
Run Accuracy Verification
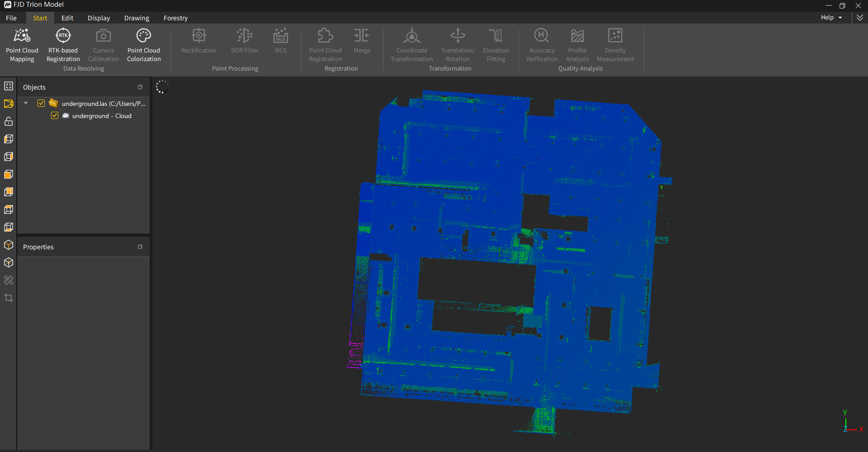[x=542, y=45]
